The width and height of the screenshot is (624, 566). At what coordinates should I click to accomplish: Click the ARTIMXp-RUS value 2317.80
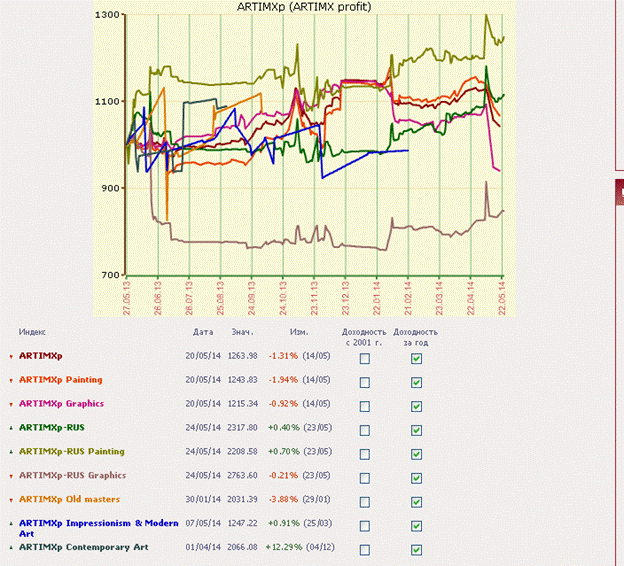point(242,427)
